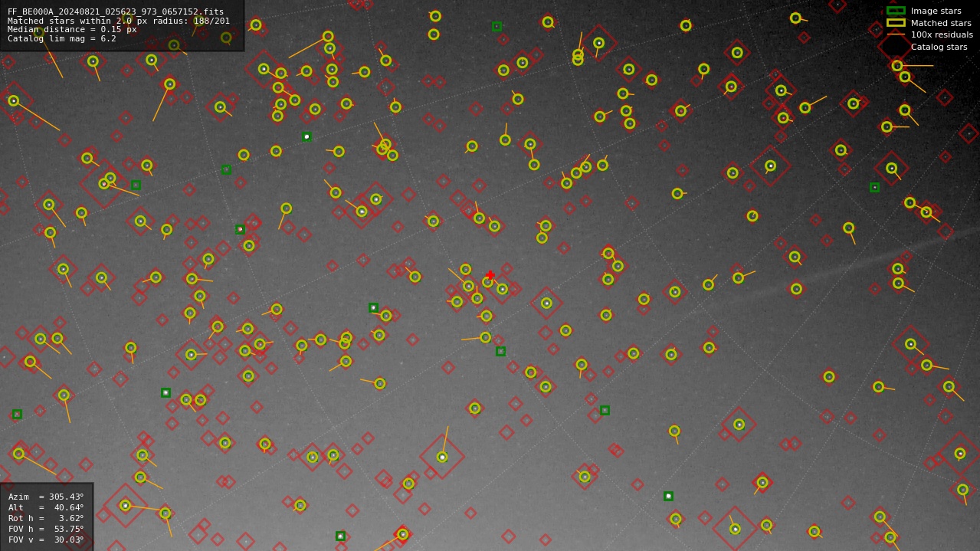Click the 'Catalog stars' legend label
This screenshot has width=980, height=551.
click(939, 47)
